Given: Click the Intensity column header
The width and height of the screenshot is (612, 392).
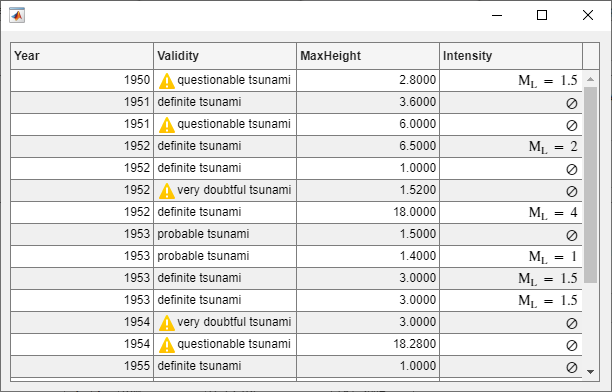Looking at the screenshot, I should 511,56.
